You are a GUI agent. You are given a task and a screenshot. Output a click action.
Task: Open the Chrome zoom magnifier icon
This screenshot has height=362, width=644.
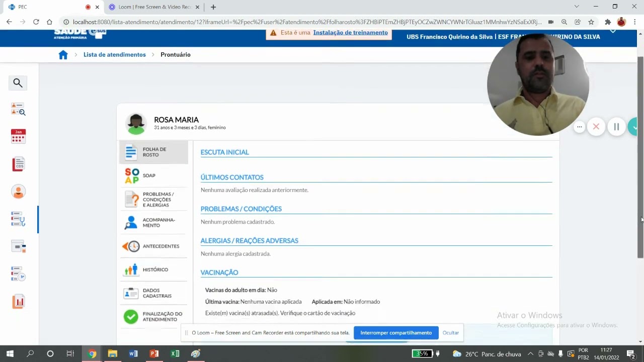564,22
